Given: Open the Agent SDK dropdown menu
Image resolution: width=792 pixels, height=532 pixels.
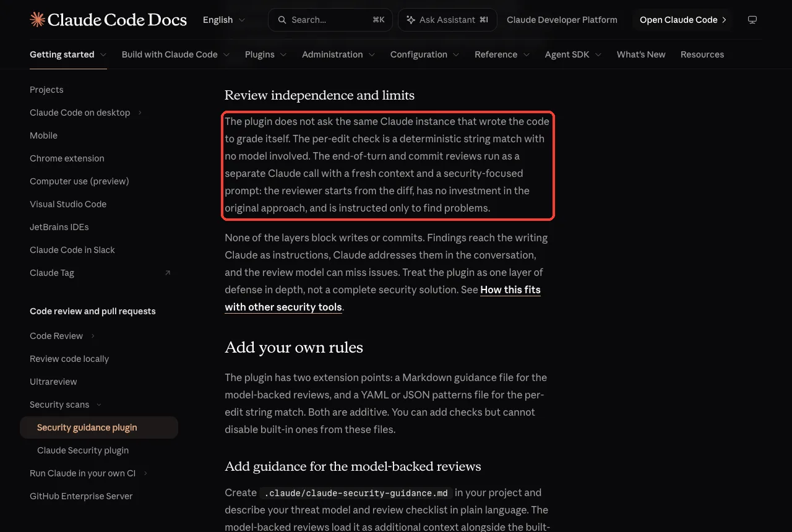Looking at the screenshot, I should click(x=573, y=54).
